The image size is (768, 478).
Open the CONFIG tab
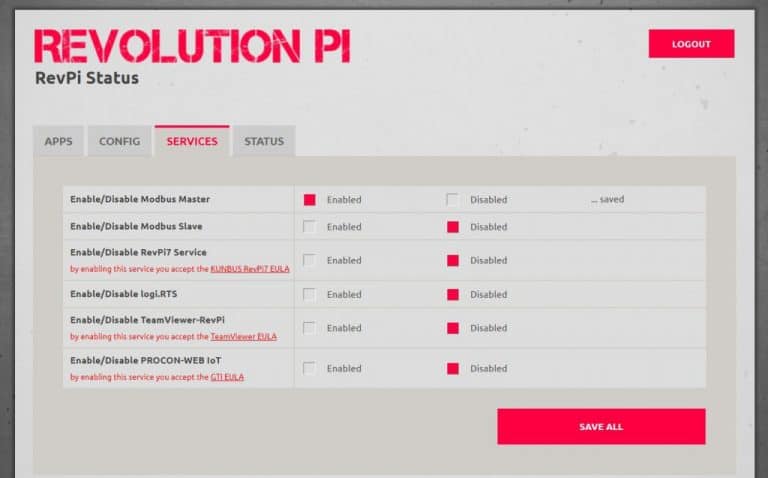click(x=119, y=142)
